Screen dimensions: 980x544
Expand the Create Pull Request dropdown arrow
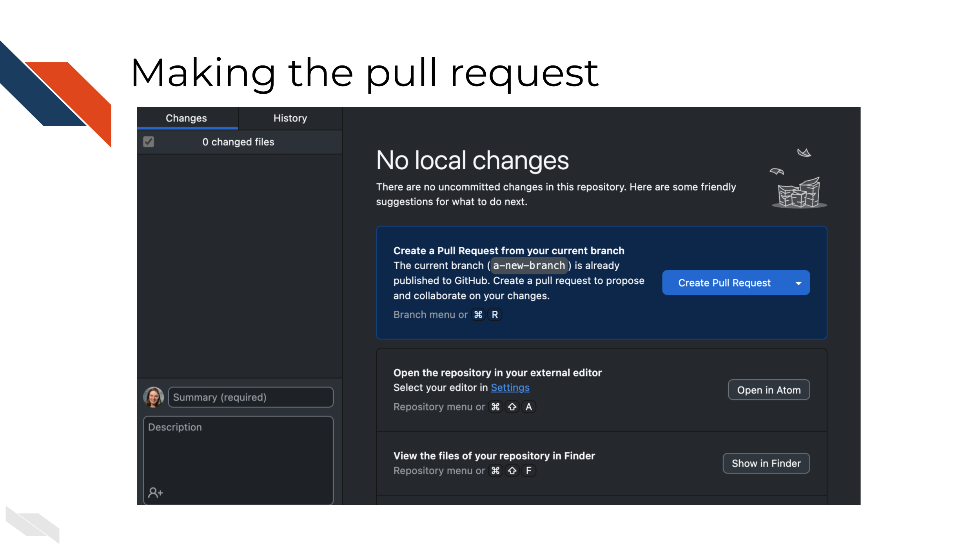(x=799, y=283)
